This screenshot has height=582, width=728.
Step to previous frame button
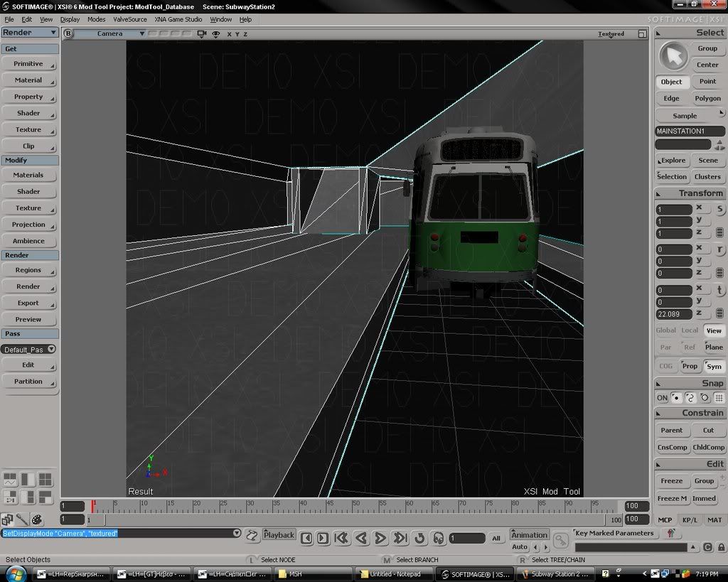306,539
